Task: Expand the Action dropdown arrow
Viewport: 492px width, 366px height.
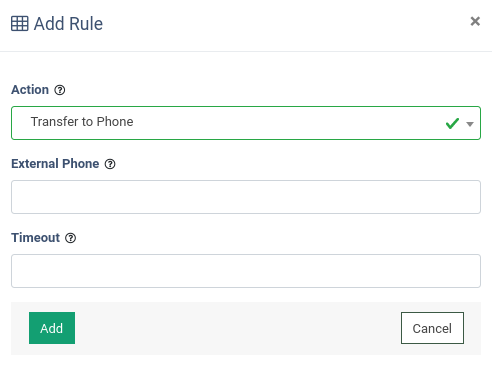Action: [x=470, y=124]
